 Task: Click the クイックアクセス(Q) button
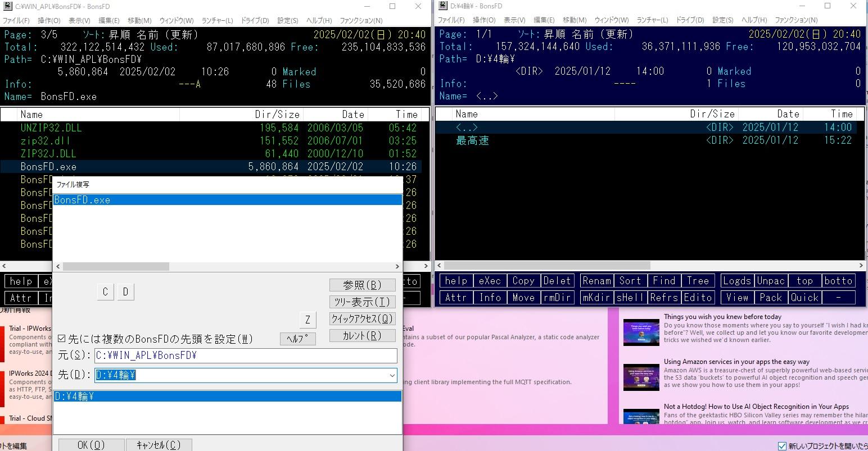click(362, 318)
